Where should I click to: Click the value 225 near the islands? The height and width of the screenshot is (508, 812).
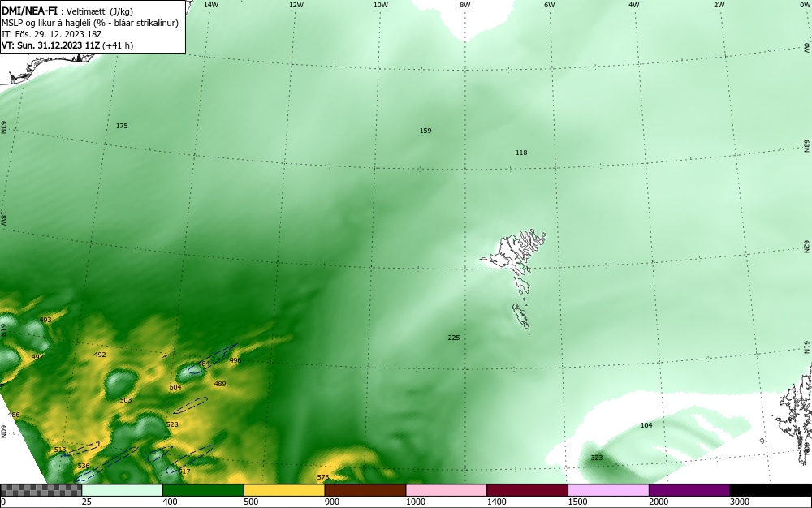point(454,338)
